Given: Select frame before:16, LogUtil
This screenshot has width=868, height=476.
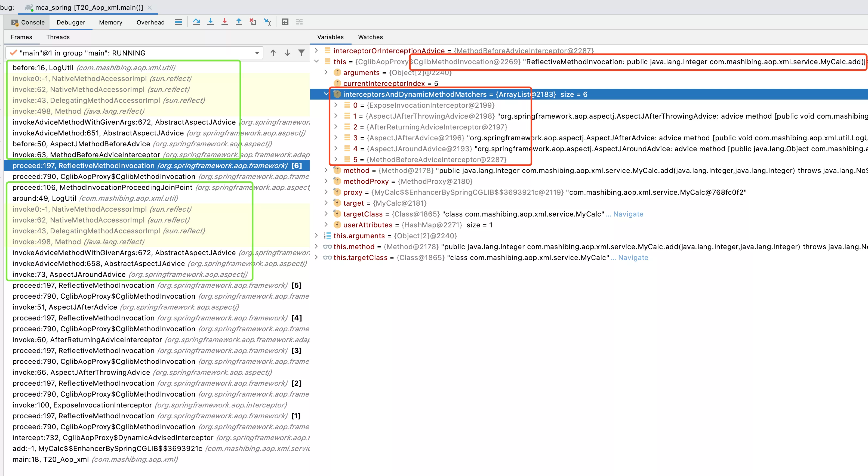Looking at the screenshot, I should [157, 67].
